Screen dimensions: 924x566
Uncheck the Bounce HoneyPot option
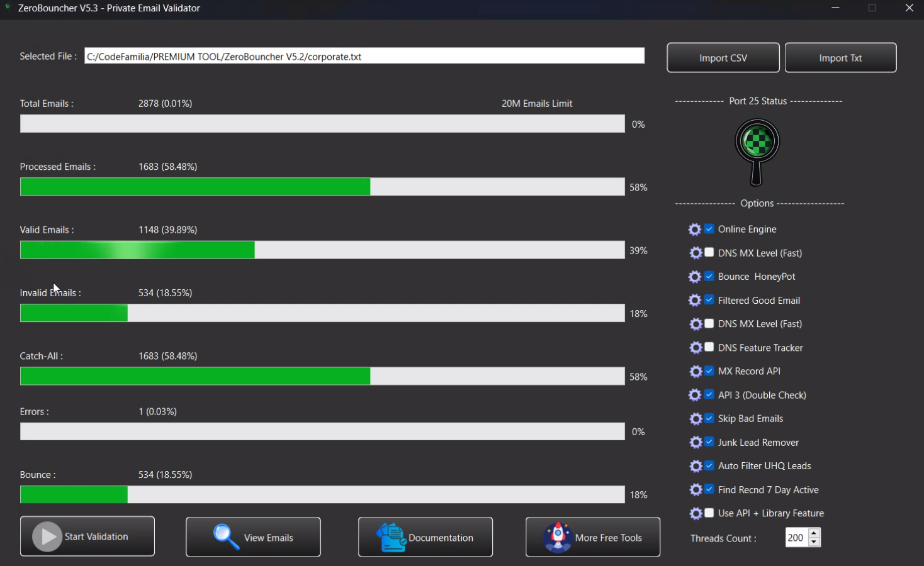pyautogui.click(x=709, y=276)
